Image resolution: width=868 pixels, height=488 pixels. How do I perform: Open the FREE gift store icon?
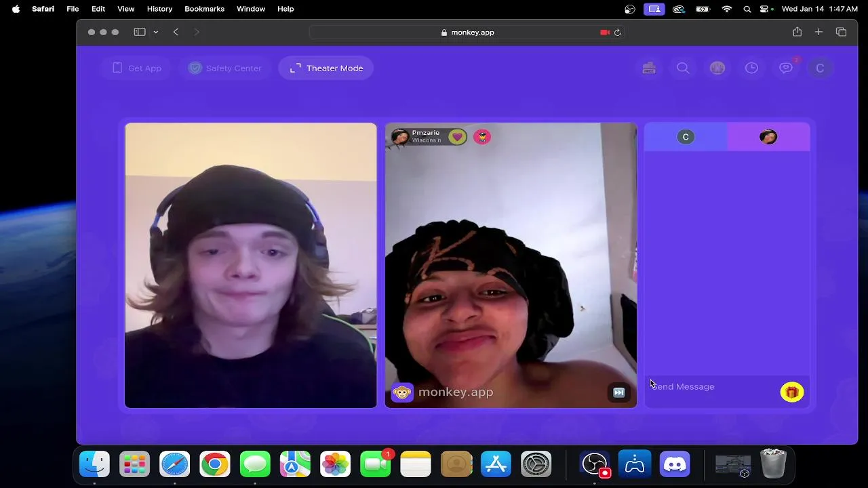[x=649, y=68]
